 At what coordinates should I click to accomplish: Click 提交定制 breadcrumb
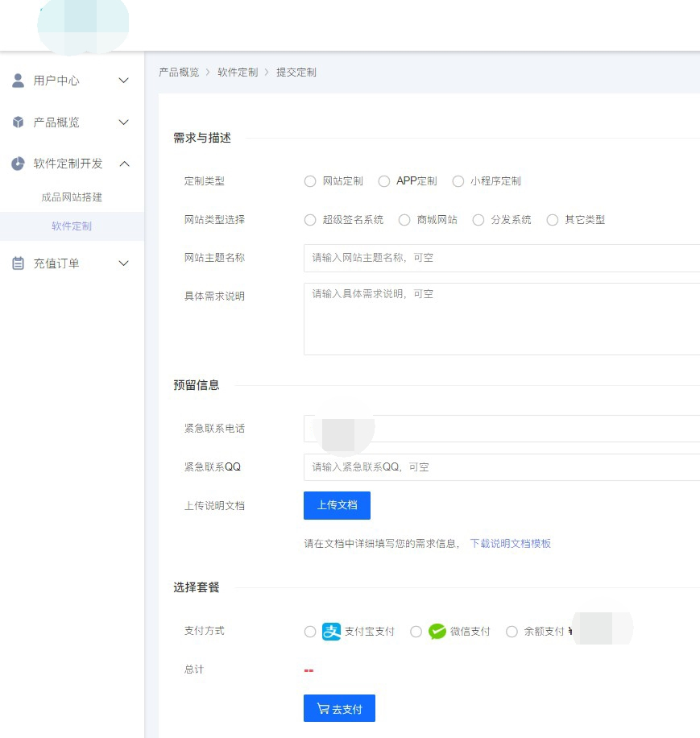pos(296,73)
